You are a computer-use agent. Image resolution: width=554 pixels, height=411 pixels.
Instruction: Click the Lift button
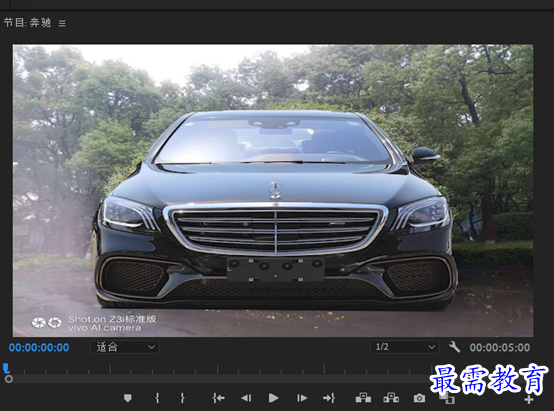point(363,398)
